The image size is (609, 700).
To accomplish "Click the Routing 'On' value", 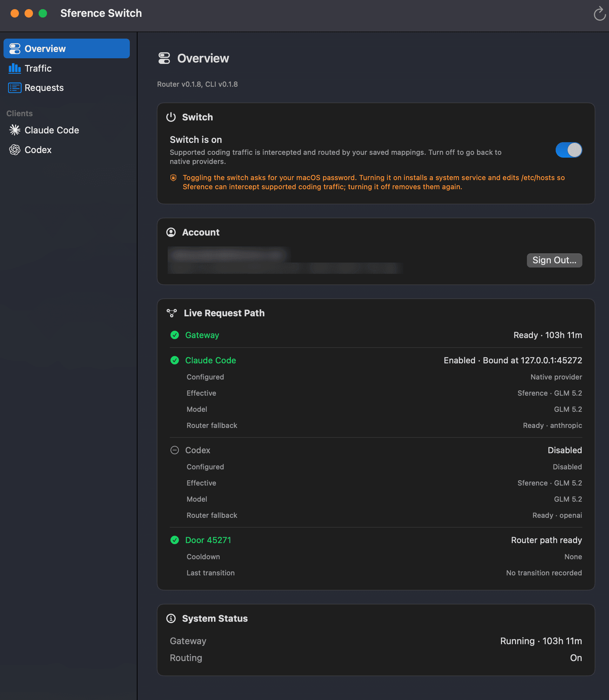I will click(576, 658).
